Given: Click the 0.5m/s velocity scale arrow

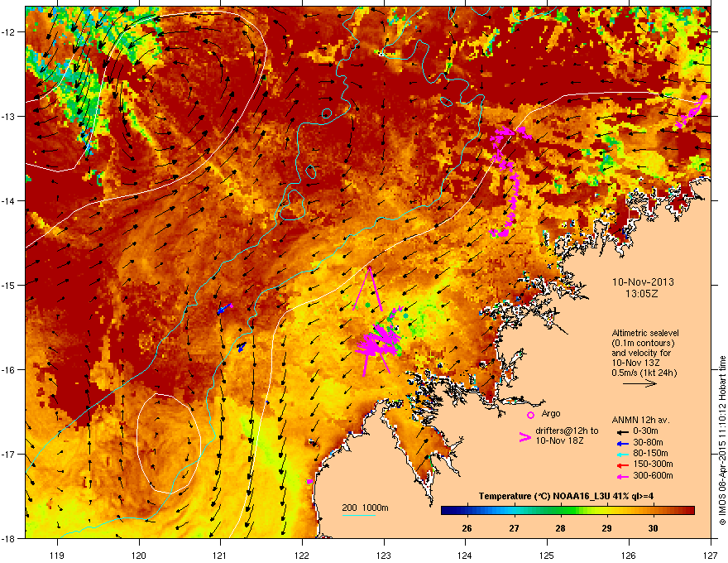Looking at the screenshot, I should [x=639, y=383].
